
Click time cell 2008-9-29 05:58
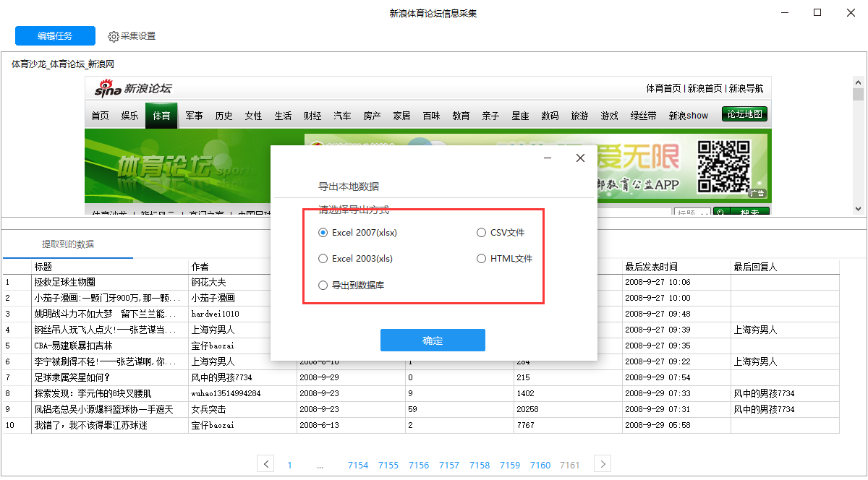[x=676, y=425]
